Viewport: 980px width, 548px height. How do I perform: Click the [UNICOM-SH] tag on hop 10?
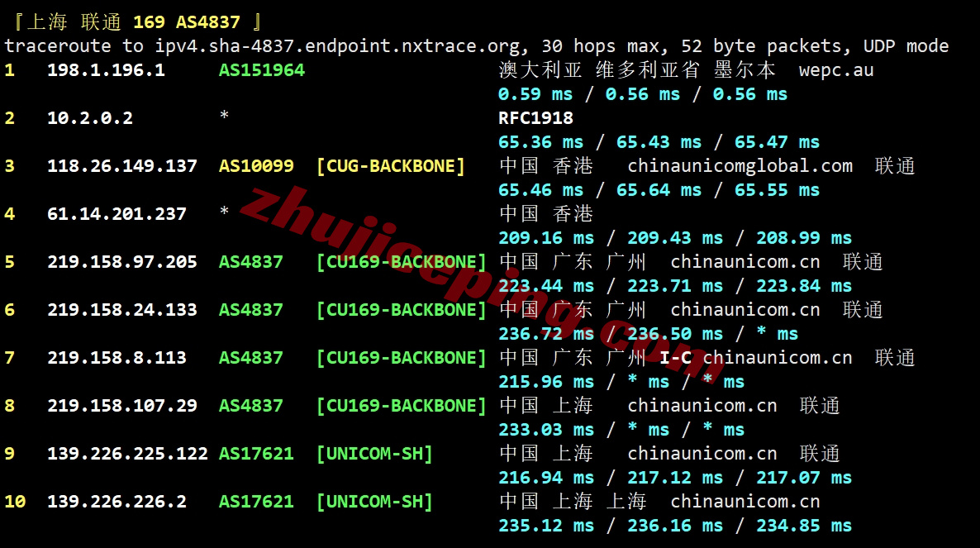click(x=374, y=502)
